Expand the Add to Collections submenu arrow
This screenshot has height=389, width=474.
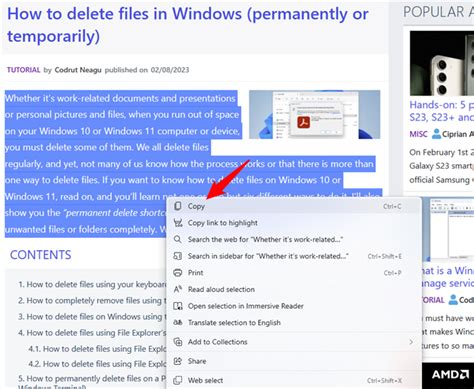coord(411,342)
